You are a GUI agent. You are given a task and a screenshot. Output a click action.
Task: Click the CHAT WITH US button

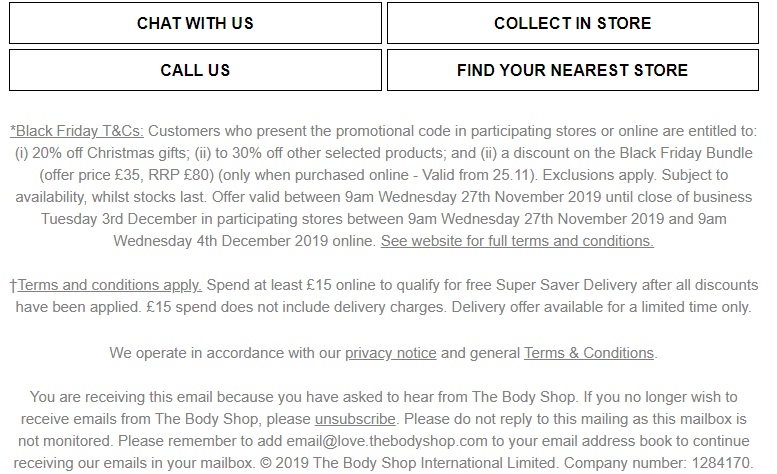pyautogui.click(x=195, y=23)
